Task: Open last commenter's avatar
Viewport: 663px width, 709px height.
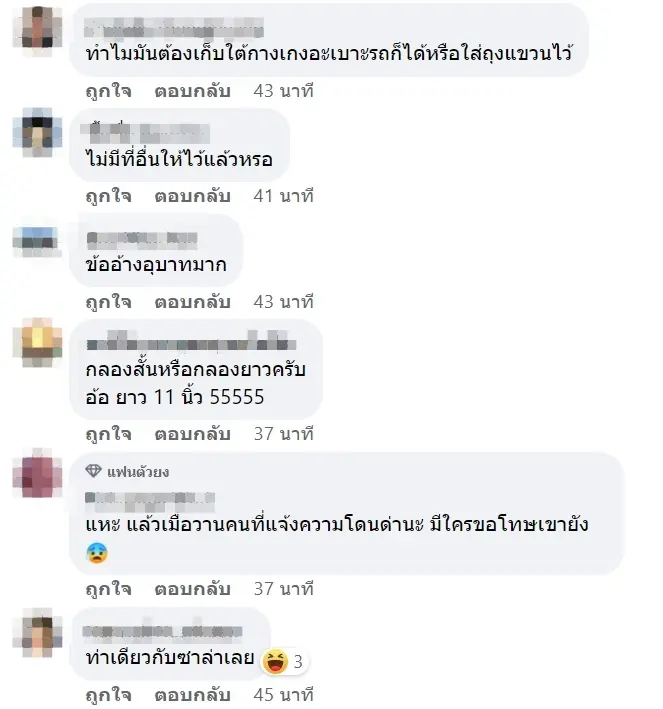Action: pyautogui.click(x=38, y=633)
